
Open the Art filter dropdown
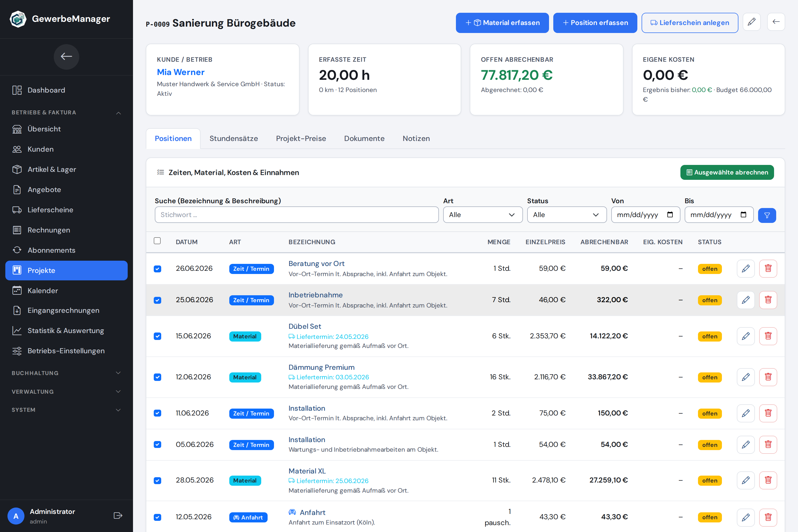click(483, 215)
